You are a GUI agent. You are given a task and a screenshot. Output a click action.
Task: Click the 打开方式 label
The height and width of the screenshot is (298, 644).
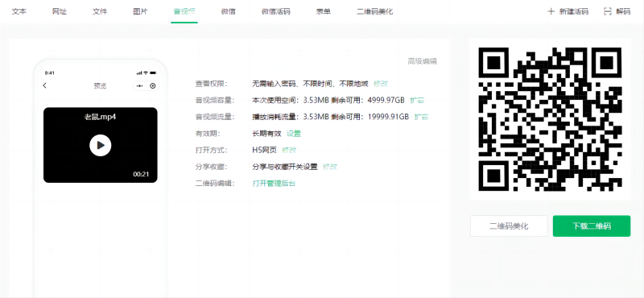pos(211,150)
